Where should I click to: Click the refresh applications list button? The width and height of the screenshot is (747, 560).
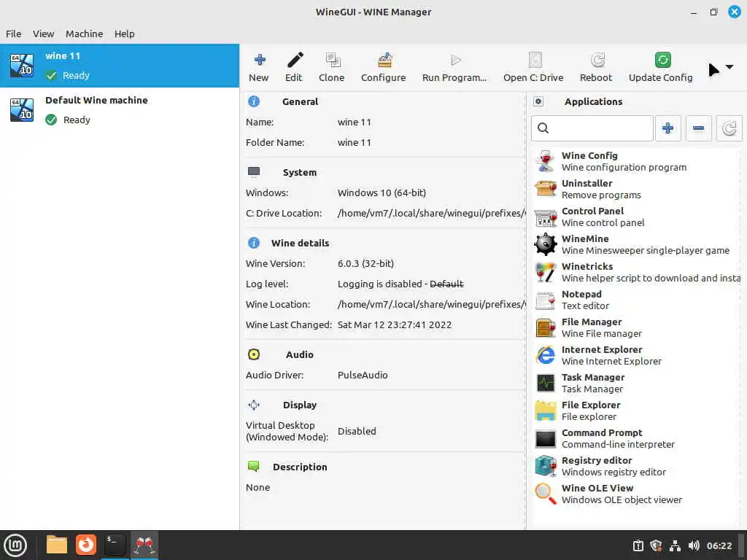[x=729, y=128]
